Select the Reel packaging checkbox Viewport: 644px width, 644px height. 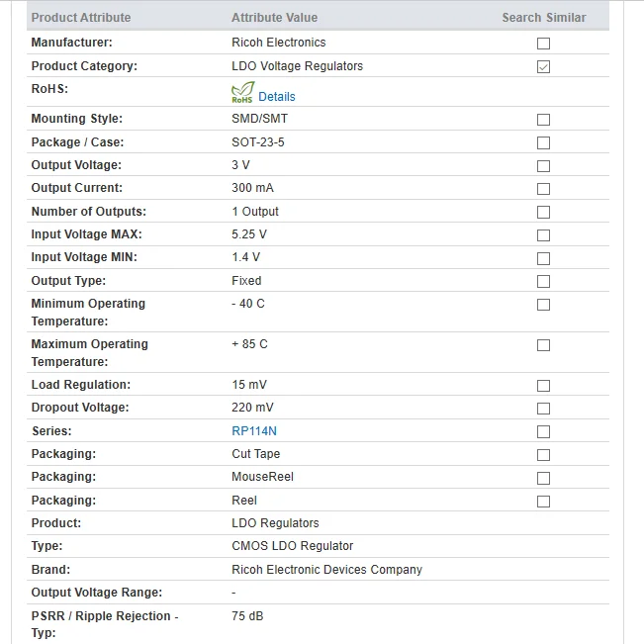(x=543, y=502)
